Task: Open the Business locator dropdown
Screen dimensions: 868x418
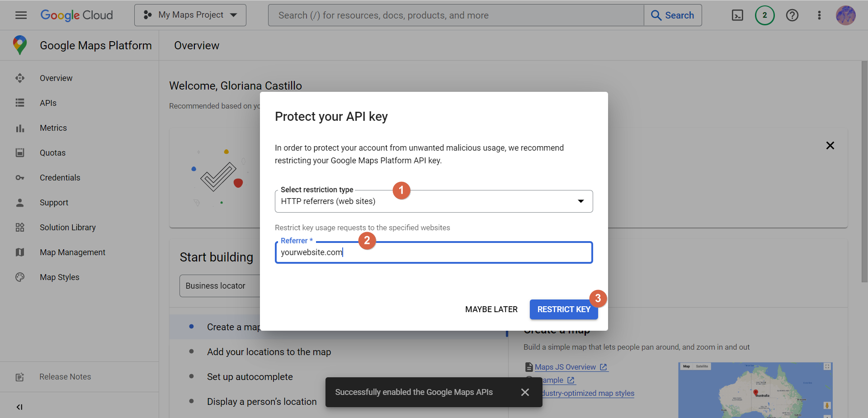Action: (x=220, y=286)
